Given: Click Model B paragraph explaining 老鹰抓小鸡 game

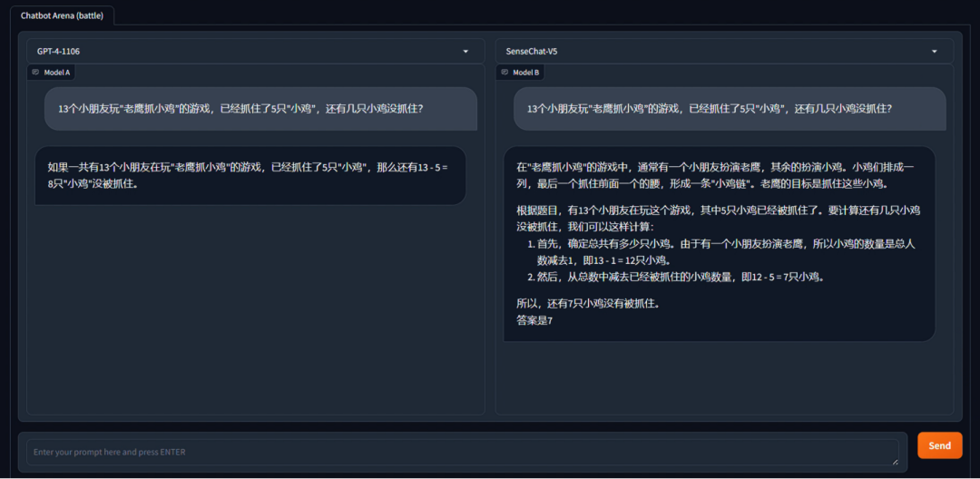Looking at the screenshot, I should (x=716, y=175).
